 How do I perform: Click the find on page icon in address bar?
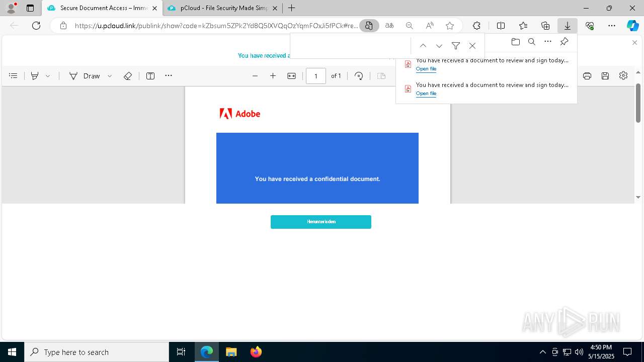coord(369,26)
